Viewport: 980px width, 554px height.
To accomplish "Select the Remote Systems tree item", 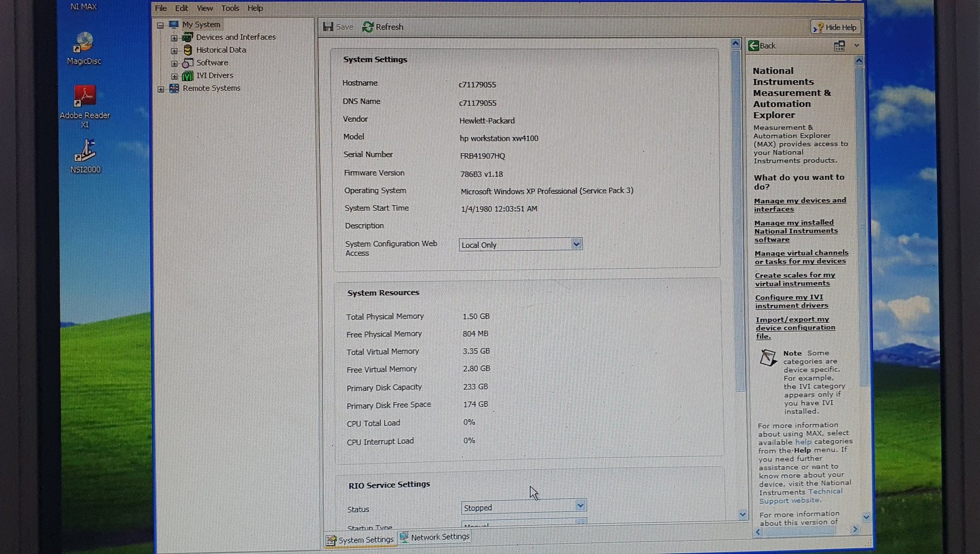I will 211,88.
